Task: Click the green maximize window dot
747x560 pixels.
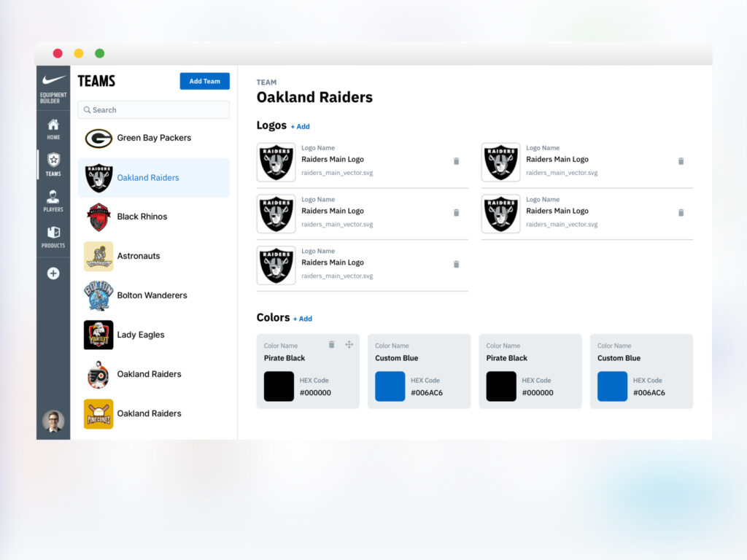Action: (x=99, y=53)
